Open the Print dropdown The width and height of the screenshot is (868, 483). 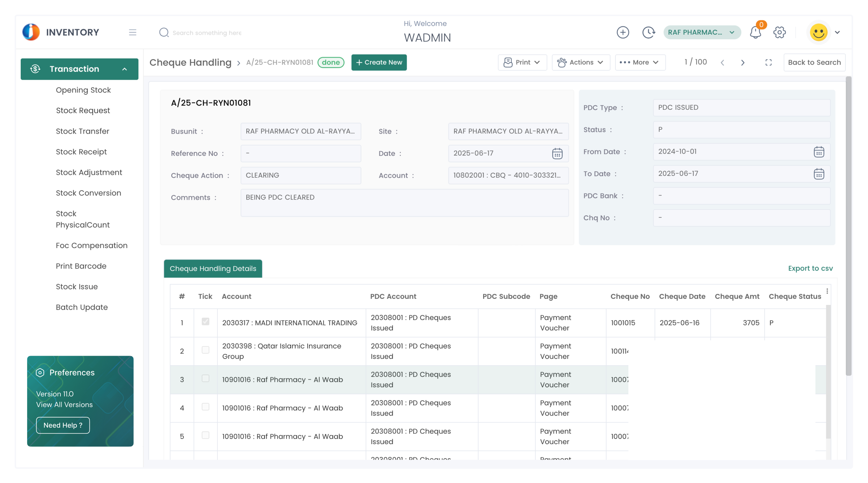coord(522,63)
